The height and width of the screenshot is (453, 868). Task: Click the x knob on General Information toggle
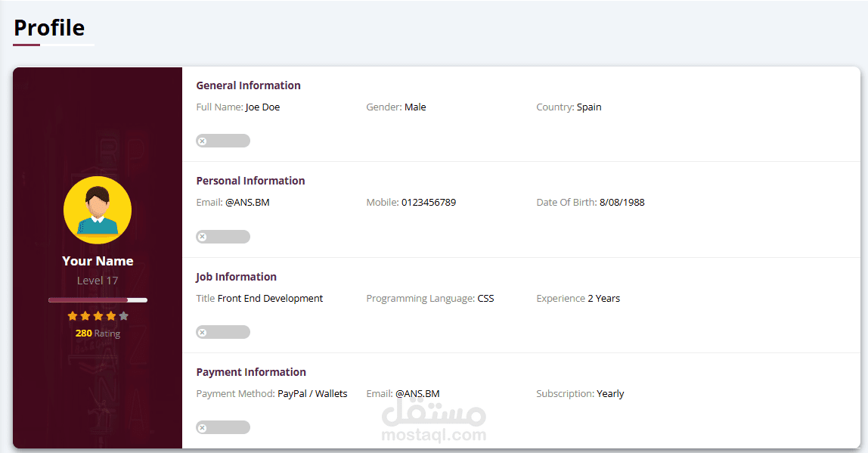(x=203, y=141)
